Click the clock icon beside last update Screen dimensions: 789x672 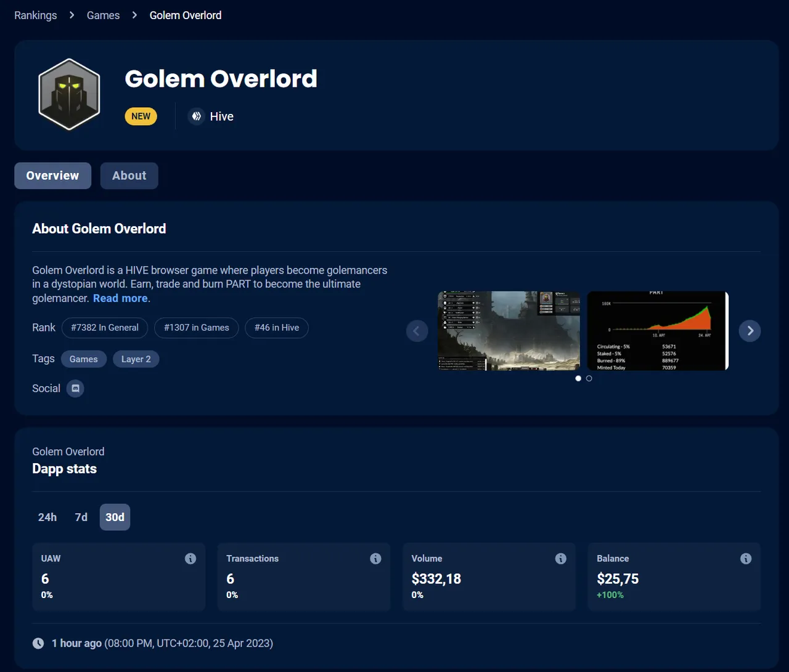38,643
